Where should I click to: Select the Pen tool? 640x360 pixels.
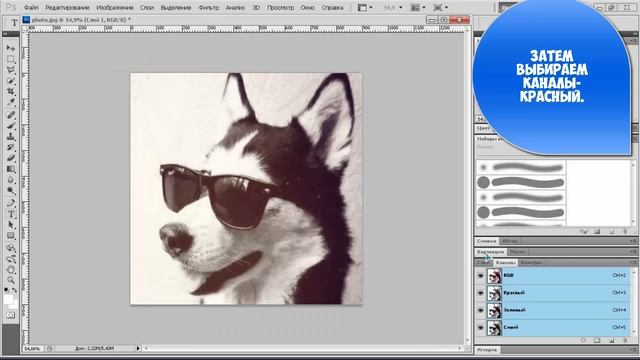[x=11, y=203]
